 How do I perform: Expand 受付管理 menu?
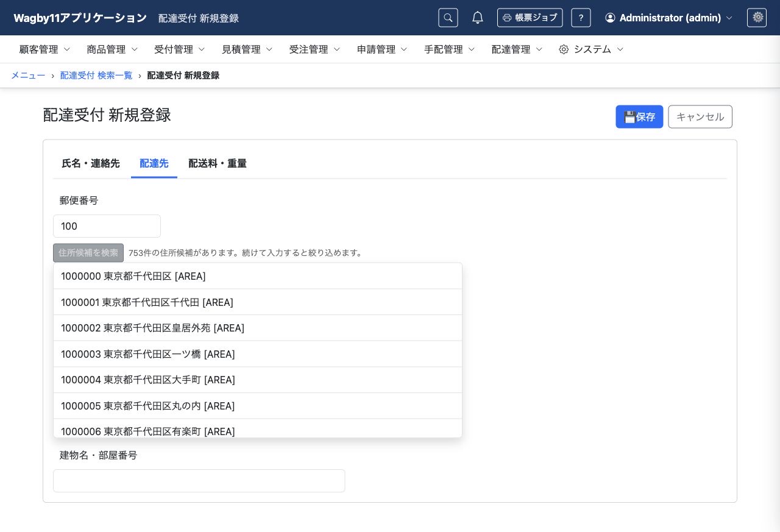pyautogui.click(x=180, y=49)
